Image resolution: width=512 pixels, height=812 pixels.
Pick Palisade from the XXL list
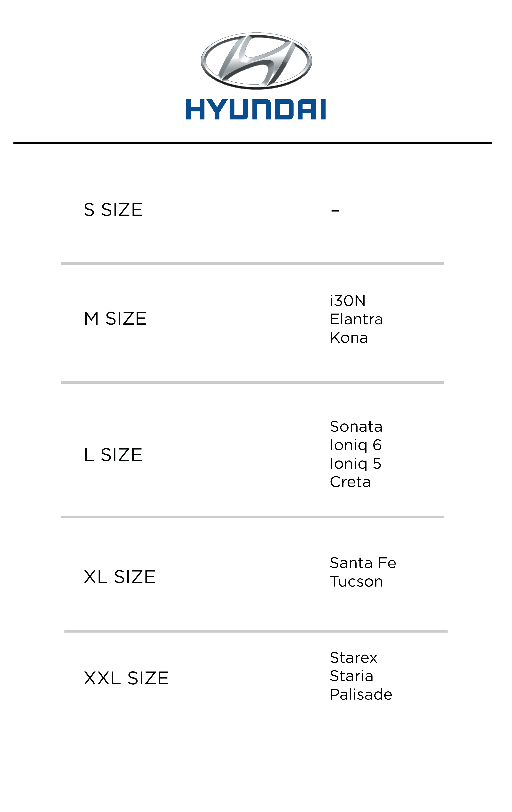(361, 695)
